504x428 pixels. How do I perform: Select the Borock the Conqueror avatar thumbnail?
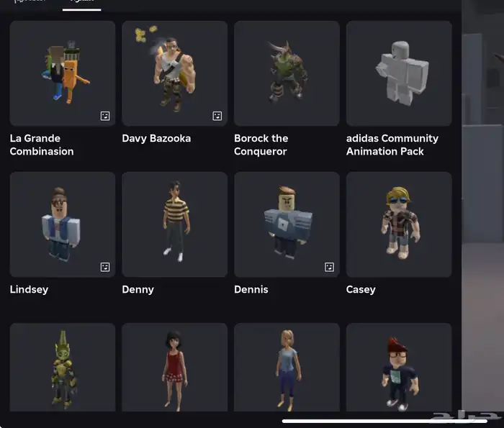[287, 73]
